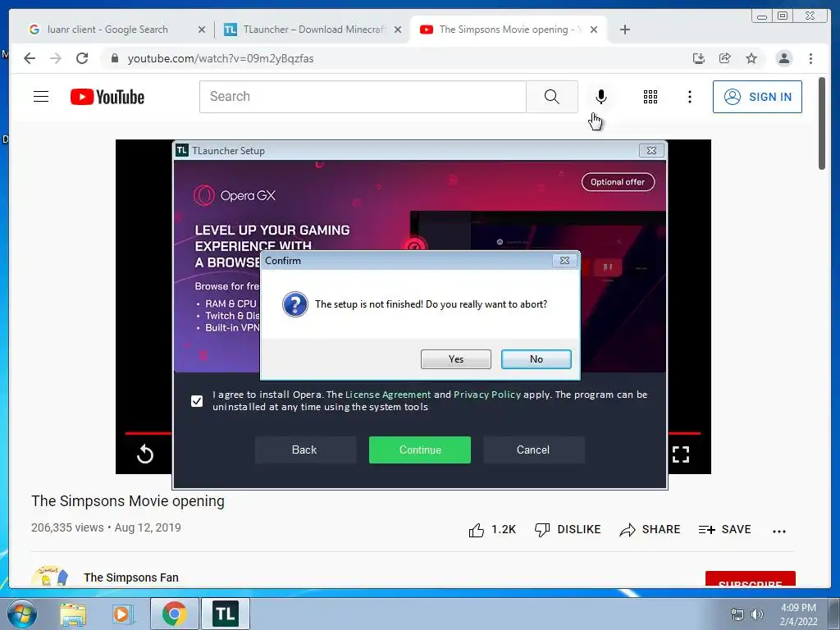Click The Simpsons Fan channel avatar
This screenshot has height=630, width=840.
tap(50, 577)
